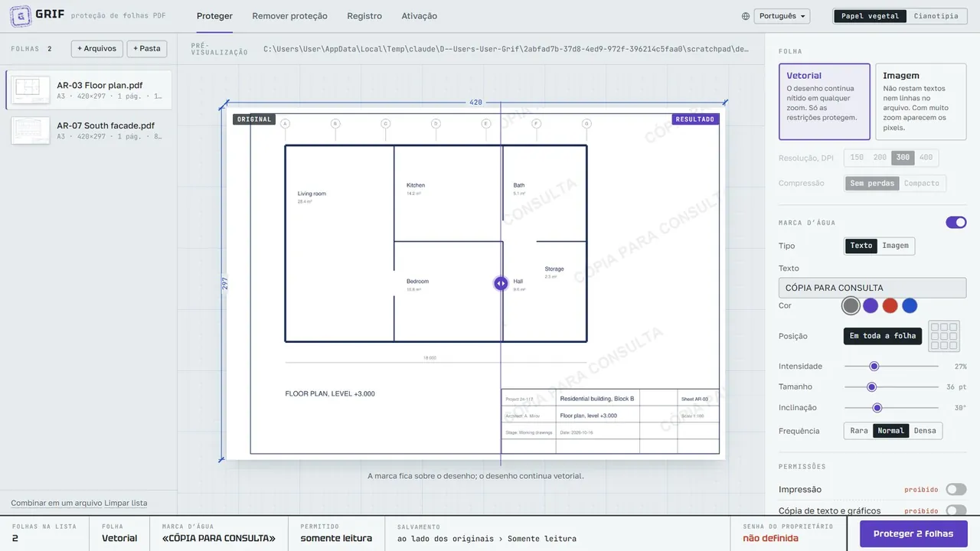Click the round compare handle in the preview

pos(501,283)
